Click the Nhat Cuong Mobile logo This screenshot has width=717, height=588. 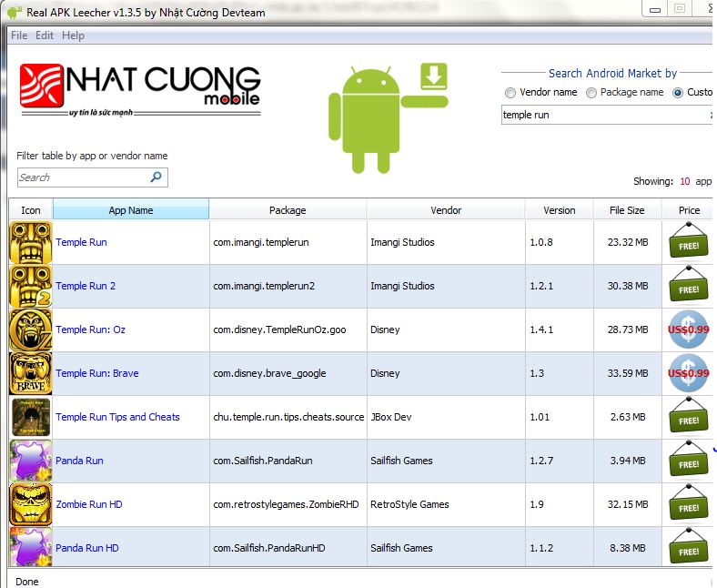140,90
